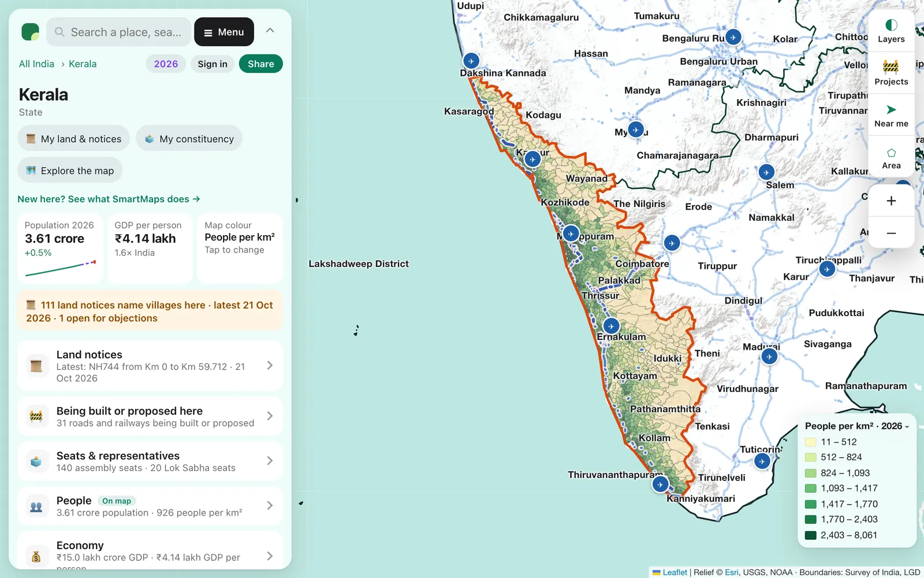
Task: Click airport marker near Tuticorin
Action: pos(762,461)
